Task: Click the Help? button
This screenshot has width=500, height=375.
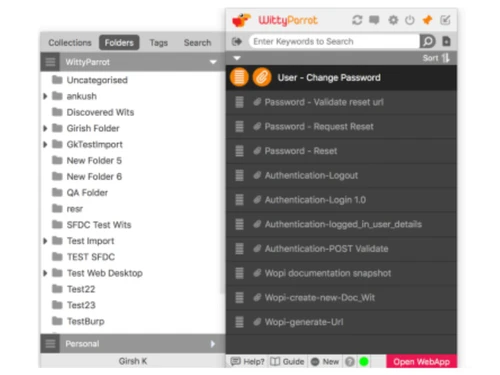Action: pyautogui.click(x=247, y=361)
